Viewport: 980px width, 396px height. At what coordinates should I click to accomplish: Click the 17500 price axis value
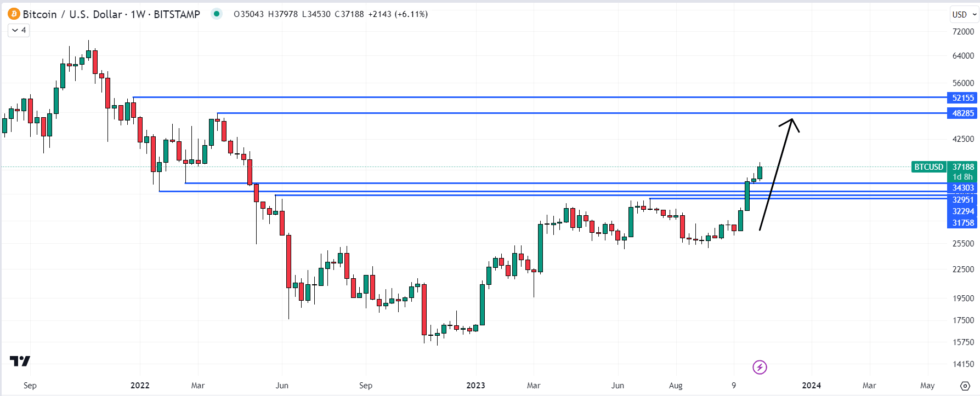pos(963,320)
